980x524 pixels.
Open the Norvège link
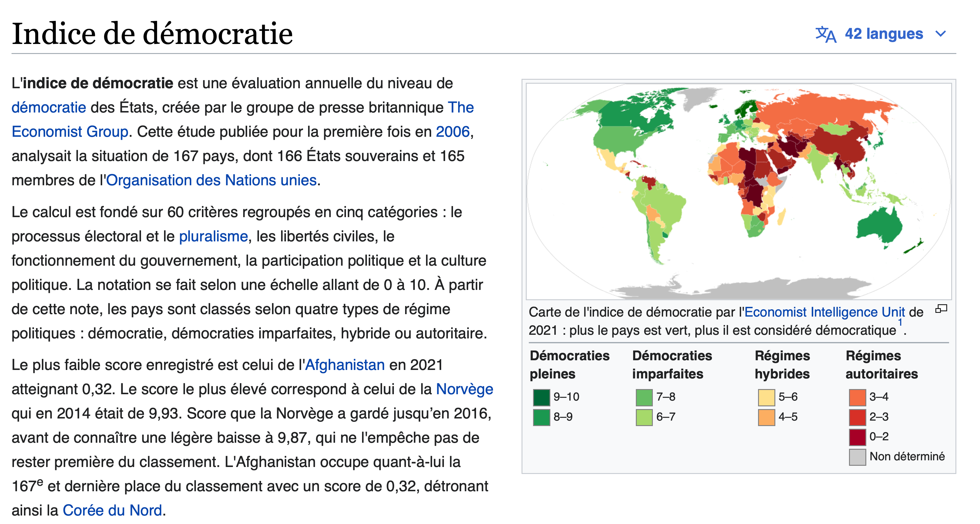click(465, 389)
